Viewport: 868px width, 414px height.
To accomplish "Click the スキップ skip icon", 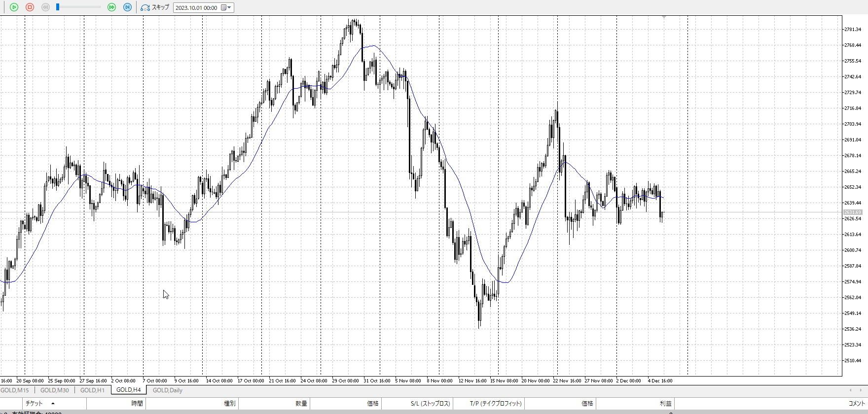I will (x=145, y=7).
